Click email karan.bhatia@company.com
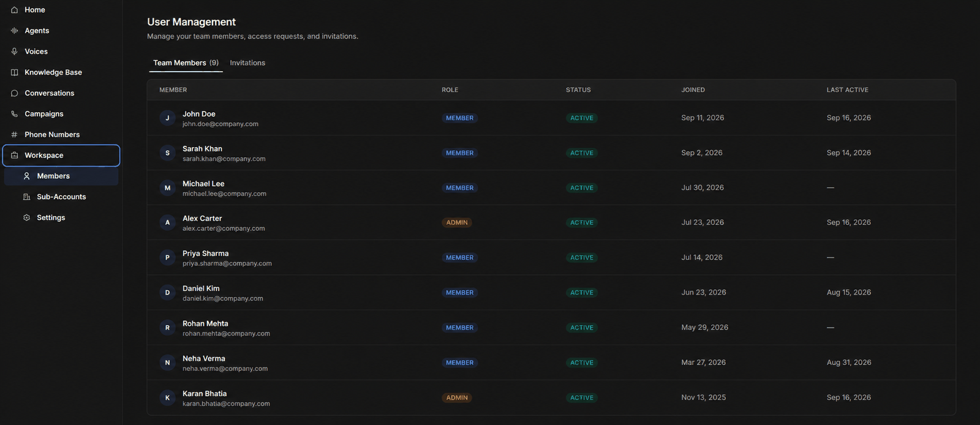Image resolution: width=980 pixels, height=425 pixels. click(x=226, y=404)
